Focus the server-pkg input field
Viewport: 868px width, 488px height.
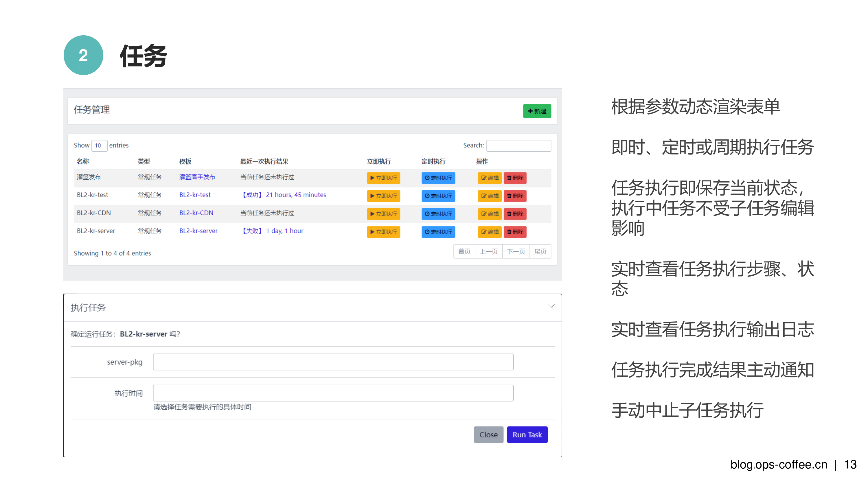pos(333,362)
